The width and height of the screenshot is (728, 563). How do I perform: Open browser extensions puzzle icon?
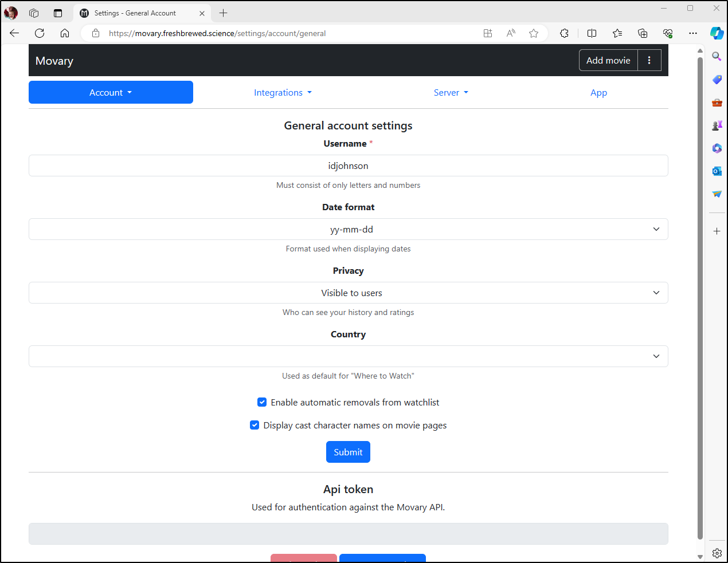(565, 33)
